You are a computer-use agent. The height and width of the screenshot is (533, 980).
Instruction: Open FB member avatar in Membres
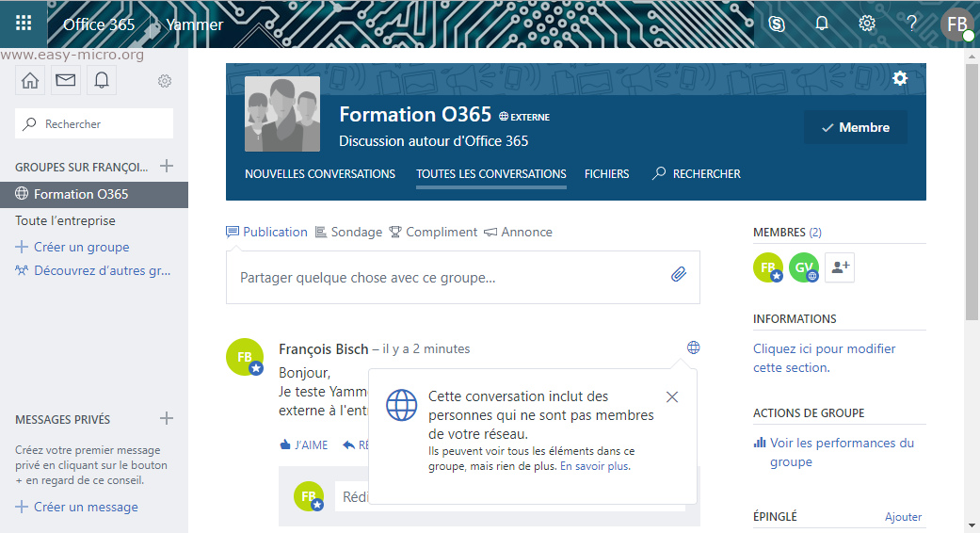(768, 267)
